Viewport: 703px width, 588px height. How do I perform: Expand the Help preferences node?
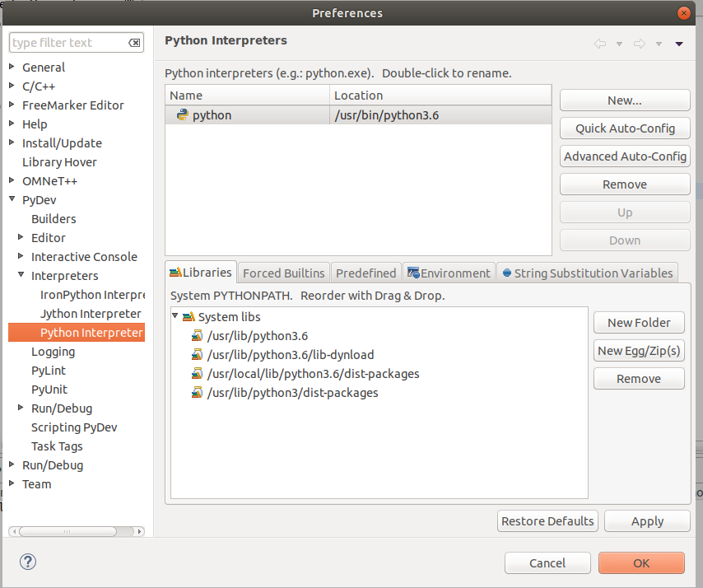coord(12,123)
